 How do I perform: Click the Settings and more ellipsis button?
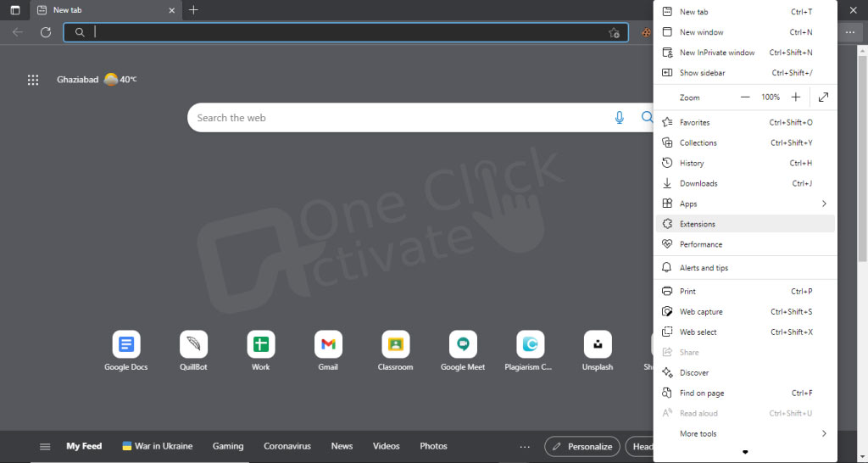849,33
